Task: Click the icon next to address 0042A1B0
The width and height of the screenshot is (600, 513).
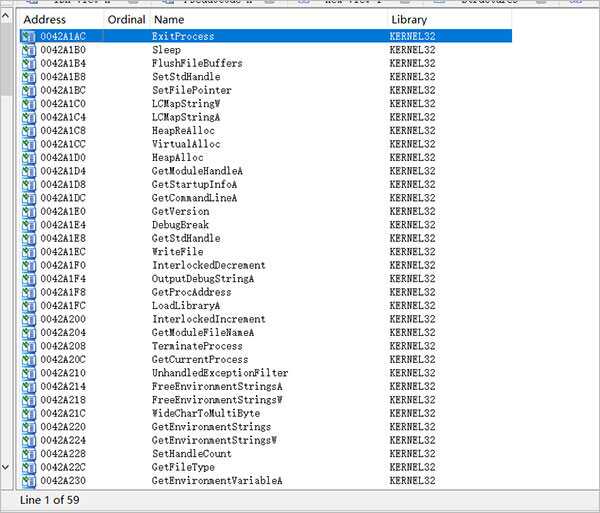Action: click(x=29, y=49)
